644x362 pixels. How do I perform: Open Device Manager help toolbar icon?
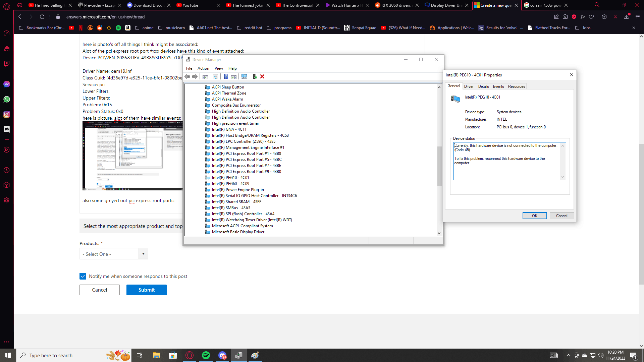226,76
